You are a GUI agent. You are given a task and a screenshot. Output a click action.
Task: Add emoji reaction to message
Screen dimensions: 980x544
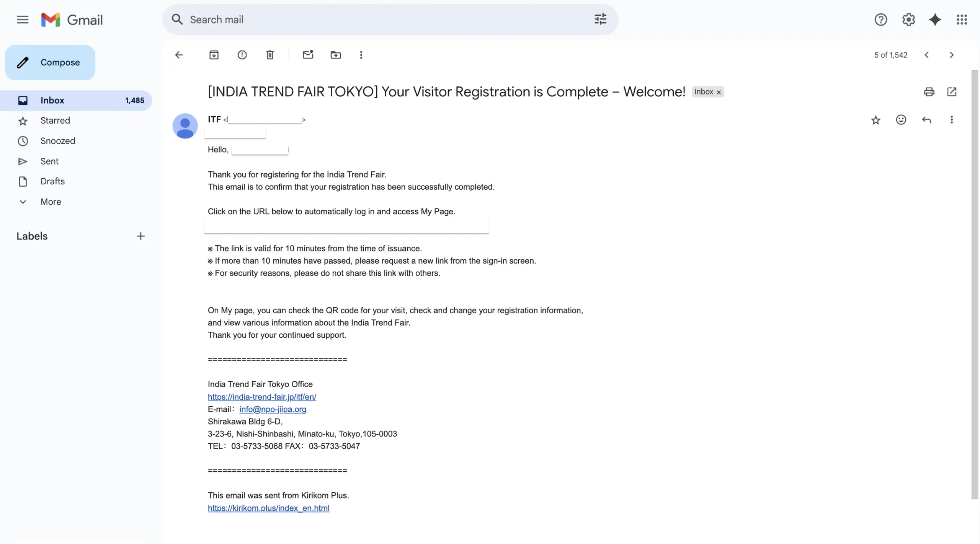coord(901,120)
